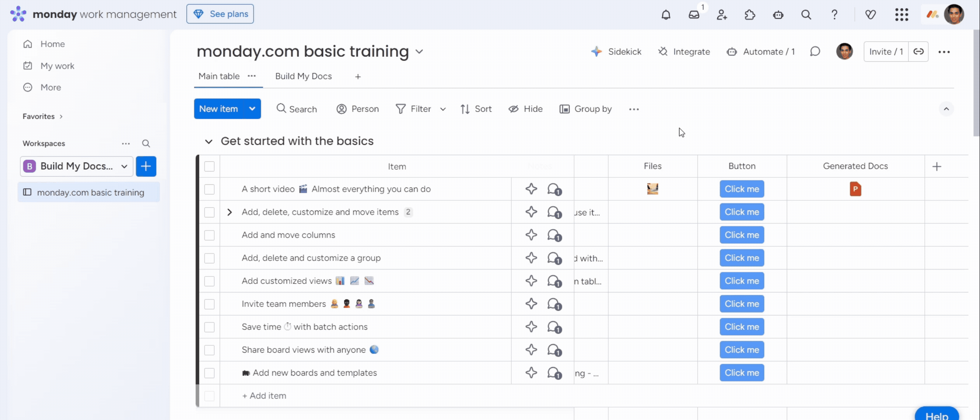Click the copy board link icon
The image size is (980, 420).
(918, 52)
